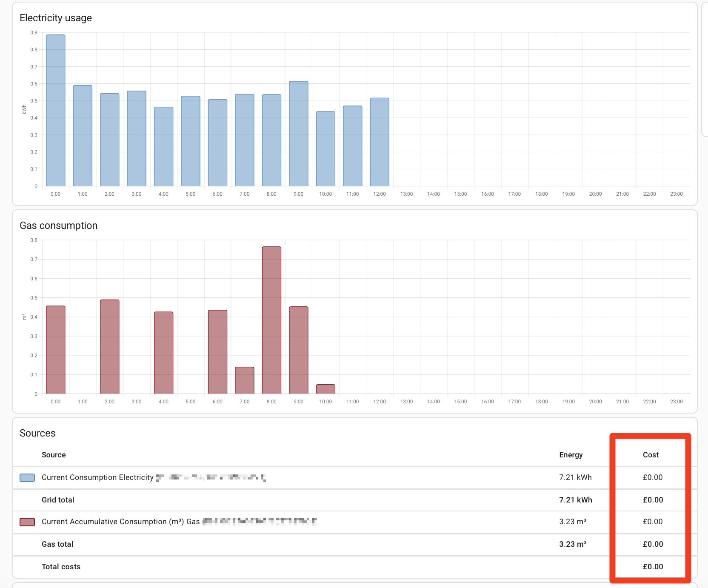Select the 7:00 gas consumption bar
708x588 pixels.
245,380
